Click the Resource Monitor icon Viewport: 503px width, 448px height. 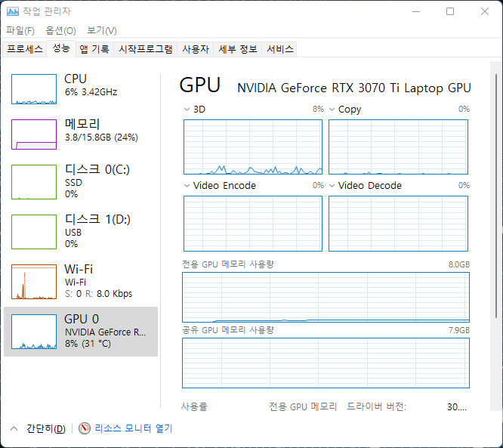pyautogui.click(x=85, y=428)
